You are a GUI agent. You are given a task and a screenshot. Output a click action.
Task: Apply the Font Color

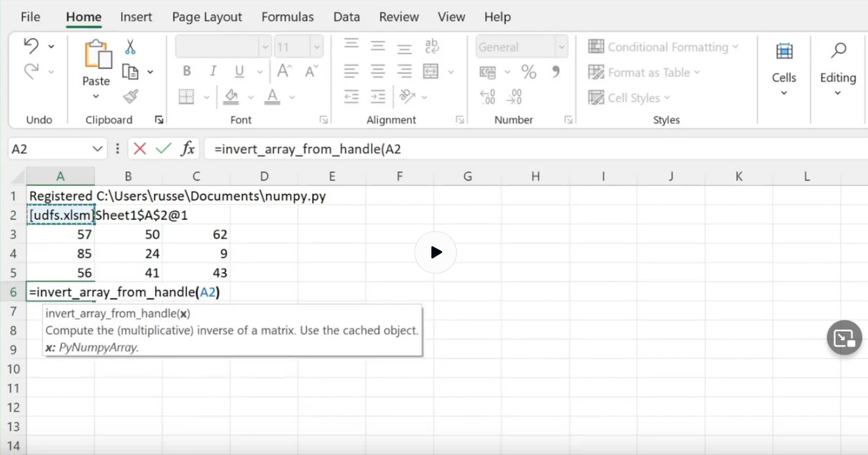pos(273,97)
